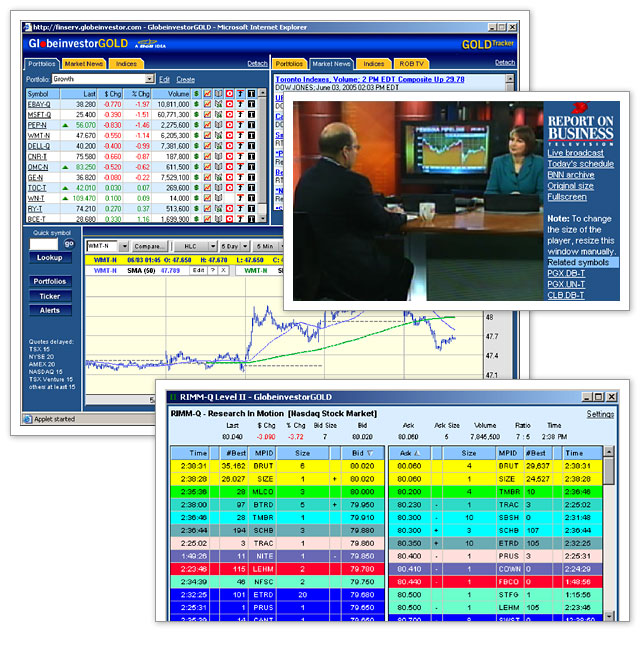Click the Alerts sidebar button
This screenshot has height=645, width=640.
pos(50,311)
